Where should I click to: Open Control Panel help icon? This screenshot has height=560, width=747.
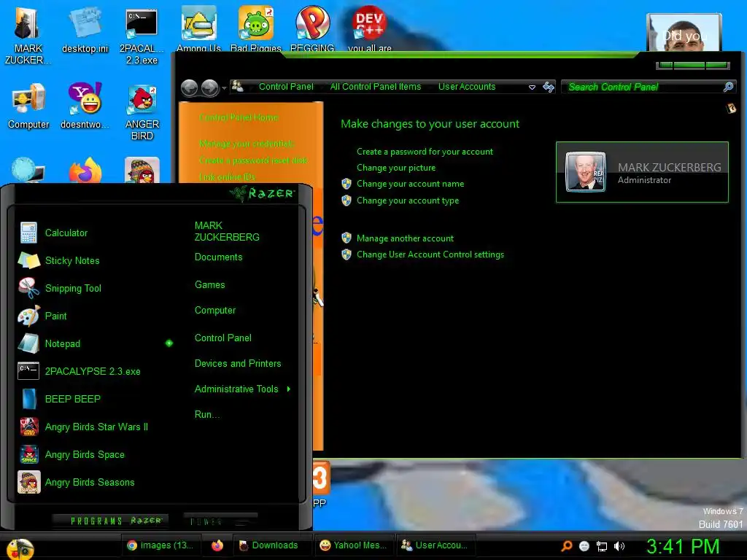point(731,109)
